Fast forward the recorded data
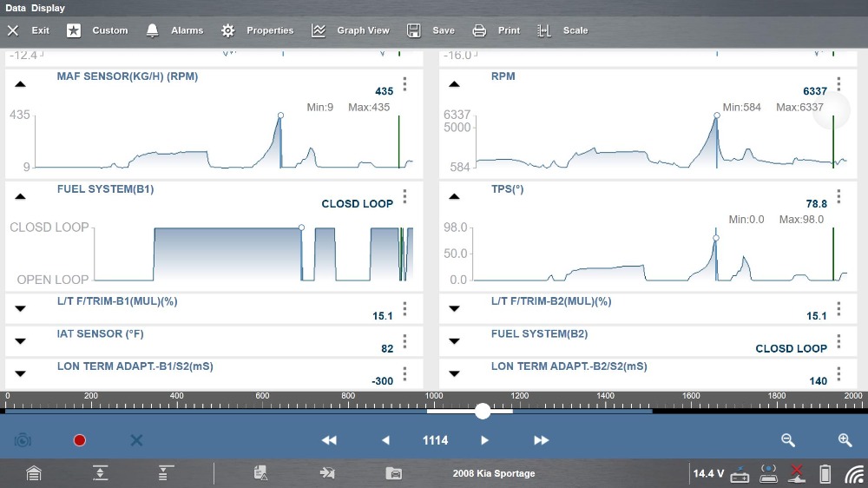Screen dimensions: 868x488 [542, 440]
